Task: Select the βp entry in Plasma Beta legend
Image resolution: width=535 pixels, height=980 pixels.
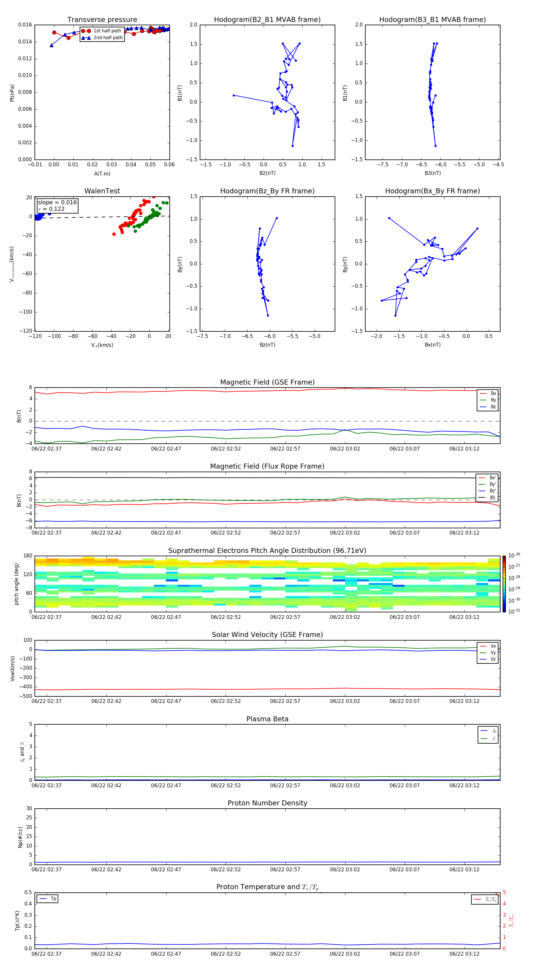Action: pos(488,731)
